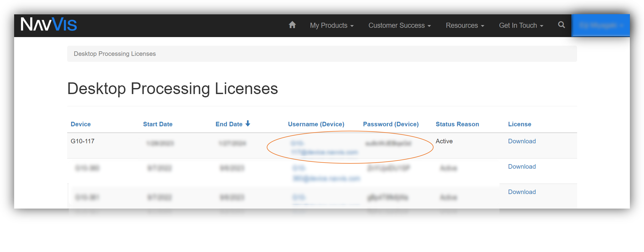The height and width of the screenshot is (252, 644).
Task: Sort by Password (Device) column header
Action: click(x=391, y=124)
